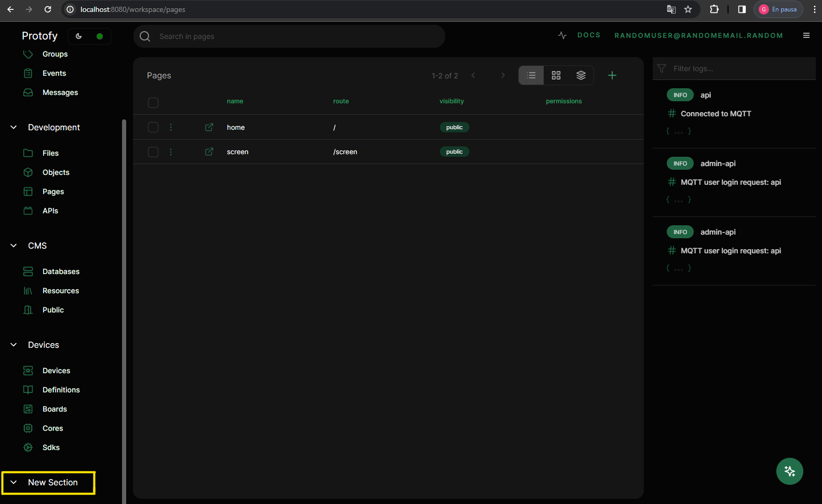Collapse the Devices section
This screenshot has height=504, width=822.
pos(14,345)
